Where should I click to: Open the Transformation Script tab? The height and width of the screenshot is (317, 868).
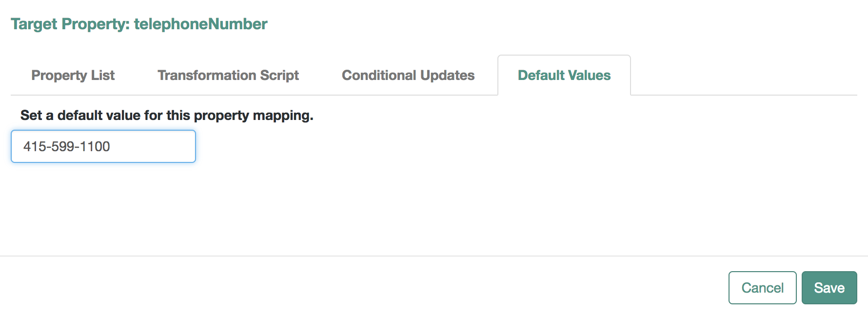(x=228, y=75)
